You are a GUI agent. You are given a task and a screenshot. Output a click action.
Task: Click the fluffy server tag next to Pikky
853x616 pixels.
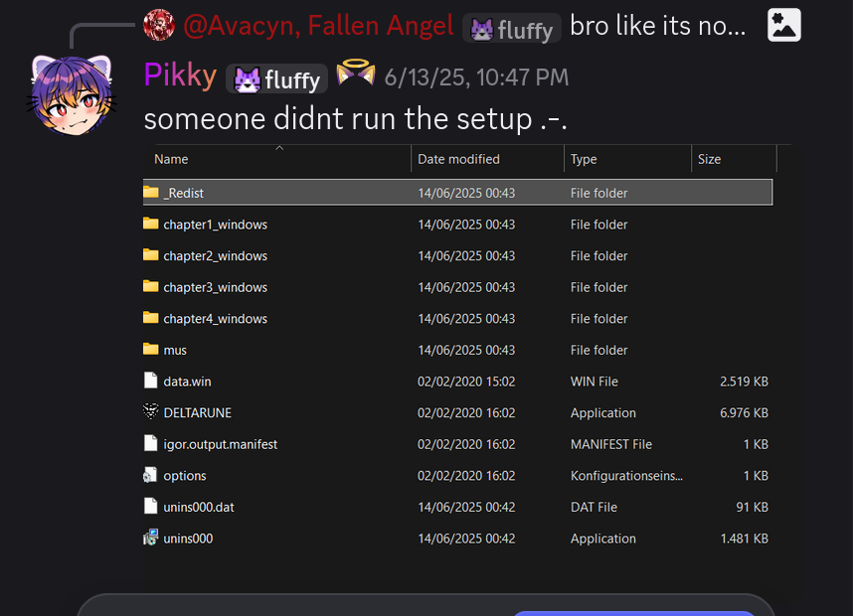pyautogui.click(x=278, y=77)
